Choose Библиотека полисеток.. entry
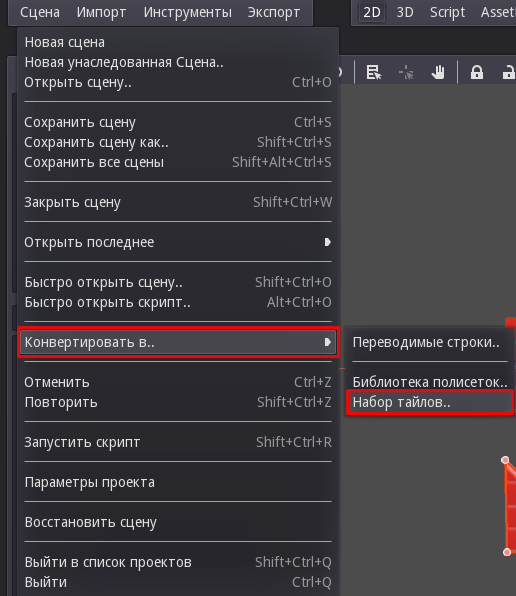Image resolution: width=516 pixels, height=596 pixels. 430,382
